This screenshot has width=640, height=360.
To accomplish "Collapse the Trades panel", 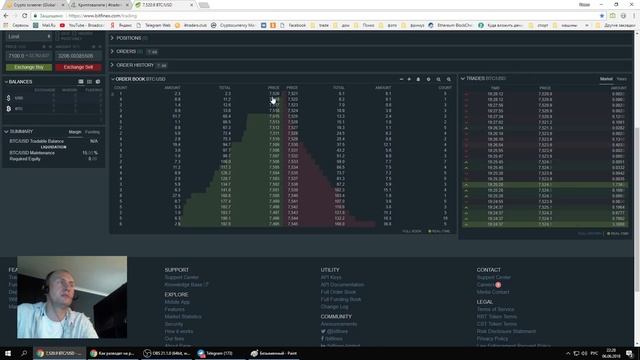I will [x=463, y=78].
